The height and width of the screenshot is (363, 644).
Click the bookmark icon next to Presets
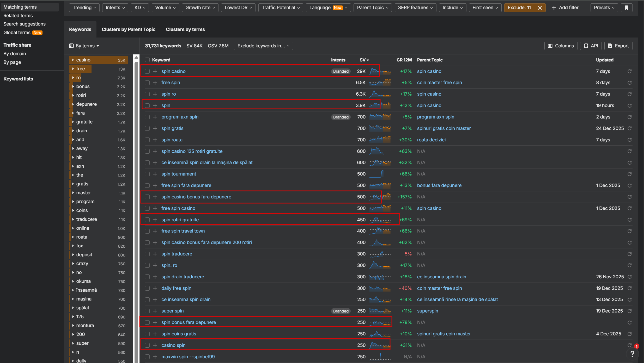point(626,8)
